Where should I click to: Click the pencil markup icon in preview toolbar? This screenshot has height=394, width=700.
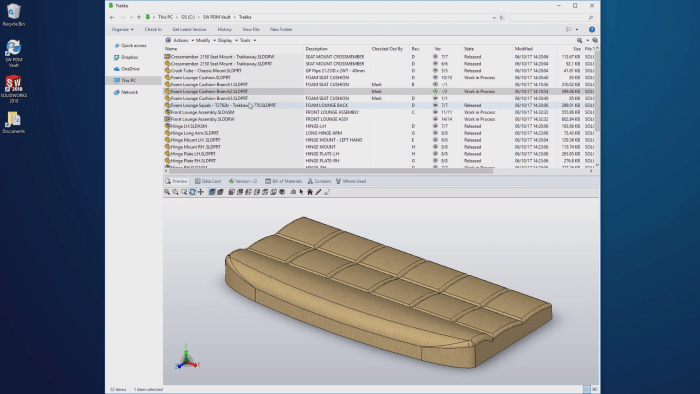(318, 192)
